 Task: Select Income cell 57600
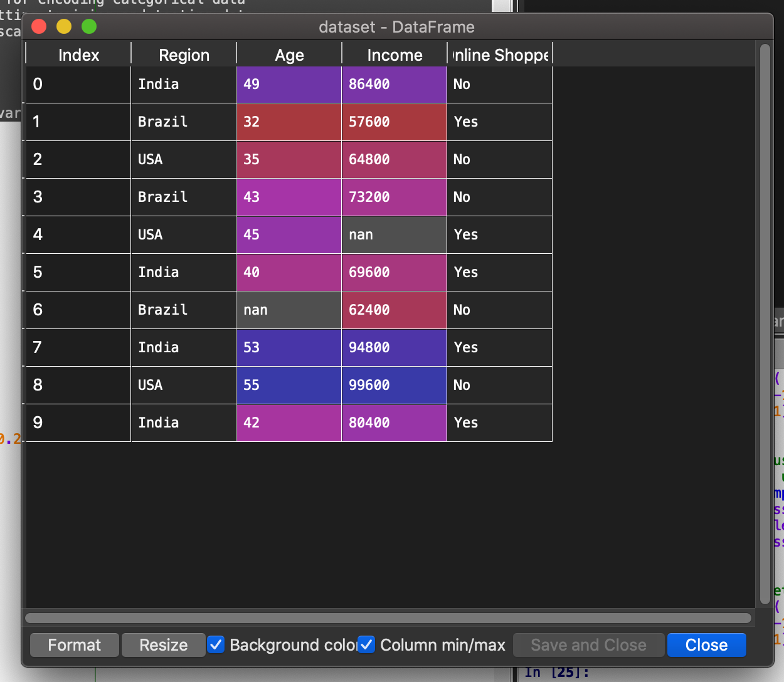click(394, 122)
